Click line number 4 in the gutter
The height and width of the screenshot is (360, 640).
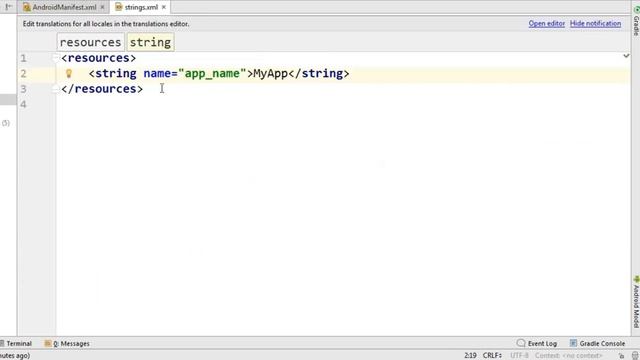pos(23,105)
